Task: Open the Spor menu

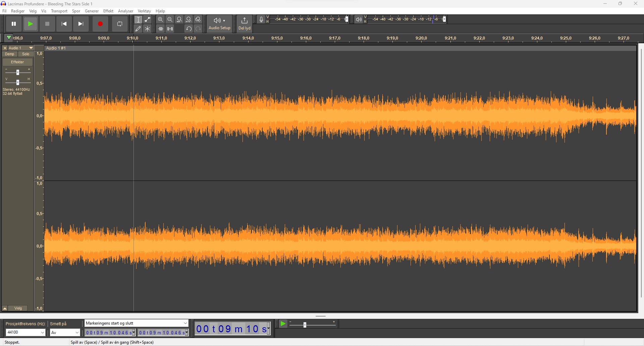Action: click(x=76, y=11)
